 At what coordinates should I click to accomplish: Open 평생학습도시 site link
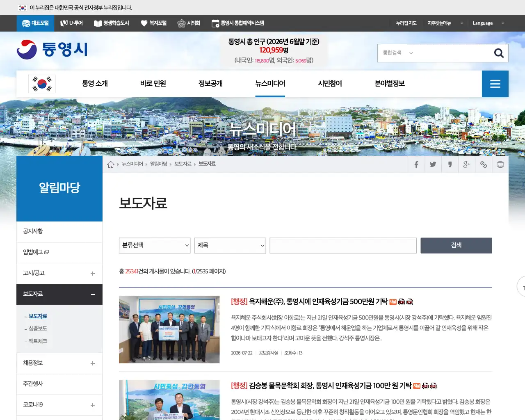pos(111,23)
